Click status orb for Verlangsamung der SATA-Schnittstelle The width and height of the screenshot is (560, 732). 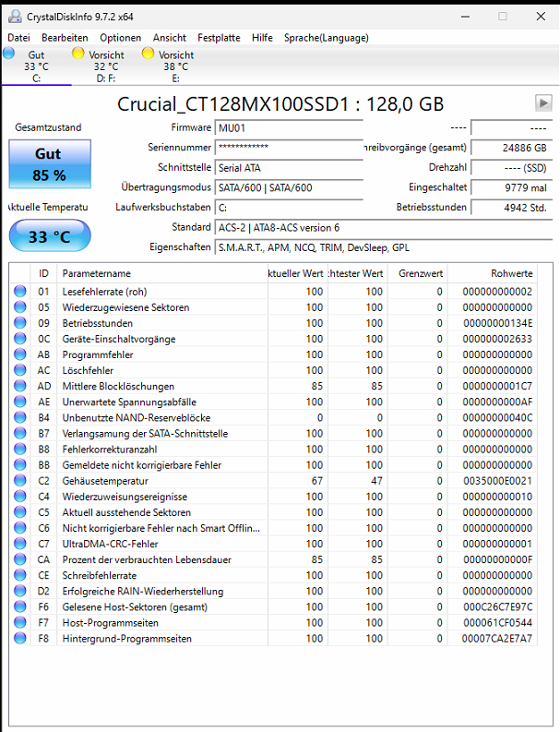pos(20,433)
